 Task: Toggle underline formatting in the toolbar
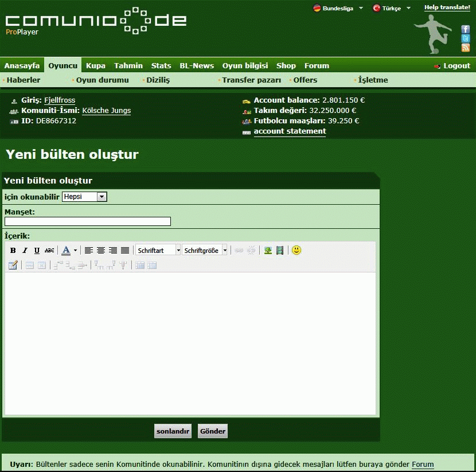[x=37, y=251]
